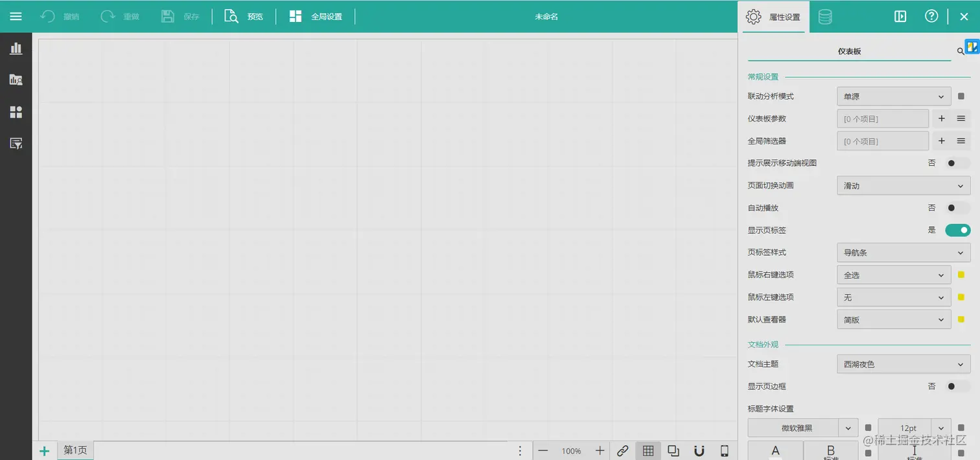Click the title font color A button
The height and width of the screenshot is (460, 980).
click(x=775, y=451)
